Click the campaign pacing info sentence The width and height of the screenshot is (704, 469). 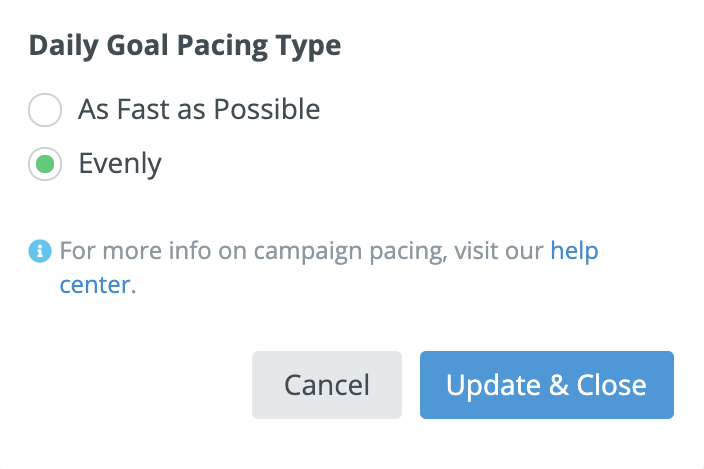pos(300,250)
